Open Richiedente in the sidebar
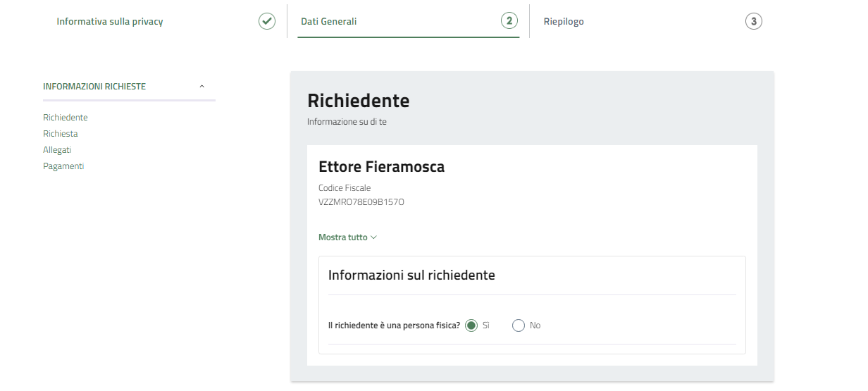868x391 pixels. coord(66,118)
